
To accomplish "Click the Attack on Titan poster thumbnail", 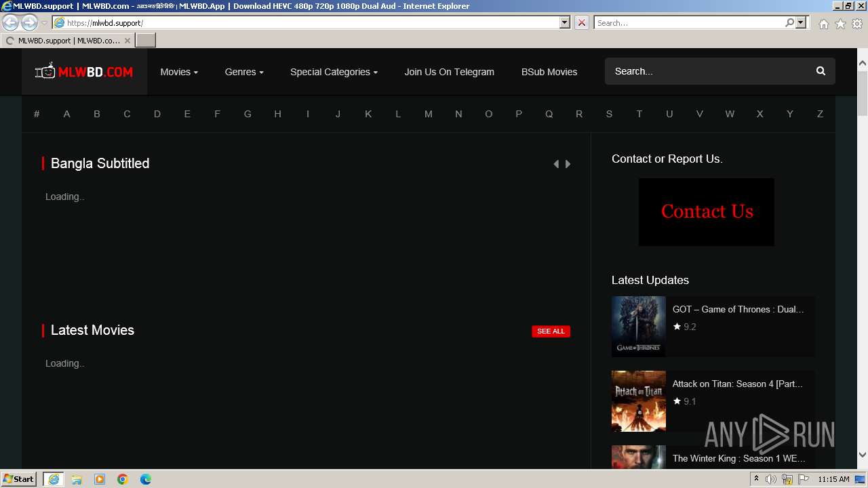I will point(639,401).
